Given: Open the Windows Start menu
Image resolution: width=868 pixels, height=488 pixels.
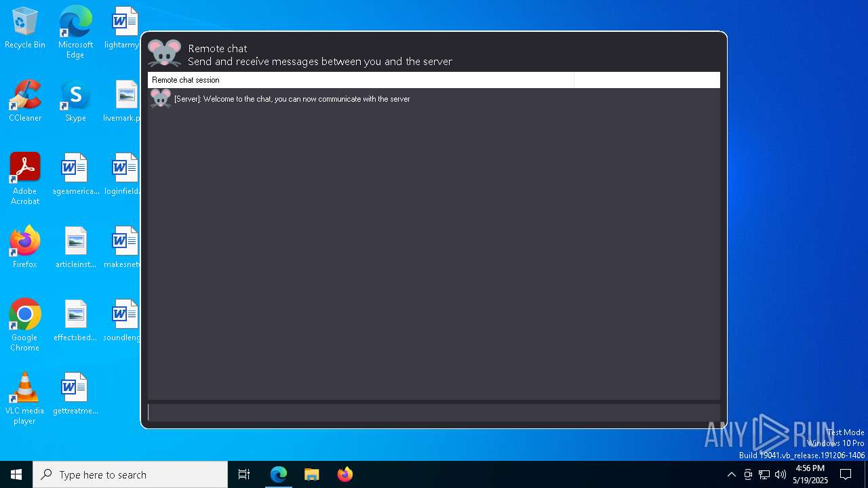Looking at the screenshot, I should click(x=16, y=474).
